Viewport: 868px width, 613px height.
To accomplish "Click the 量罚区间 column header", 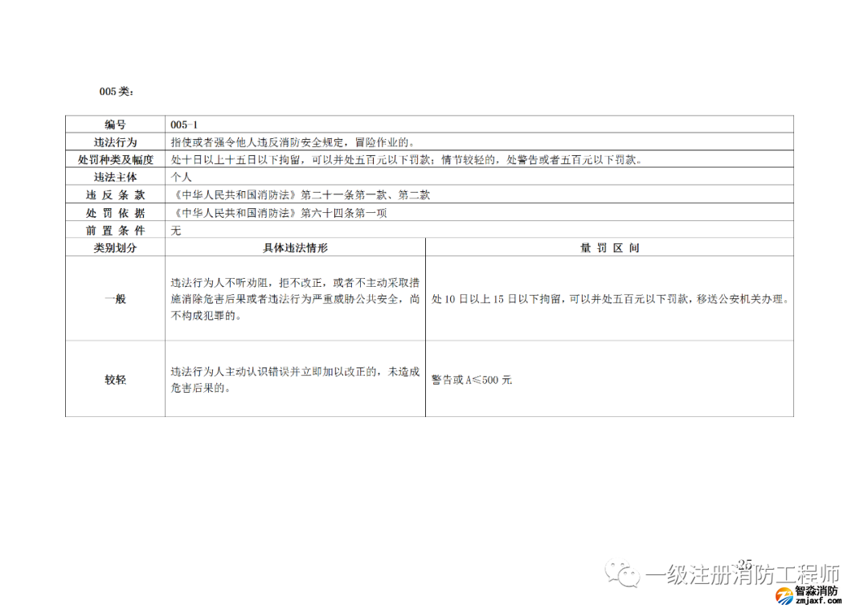I will point(609,248).
